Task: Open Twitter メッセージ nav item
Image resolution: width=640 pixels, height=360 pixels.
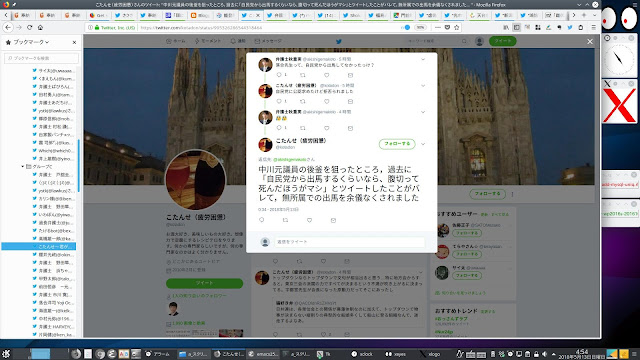Action: [268, 41]
